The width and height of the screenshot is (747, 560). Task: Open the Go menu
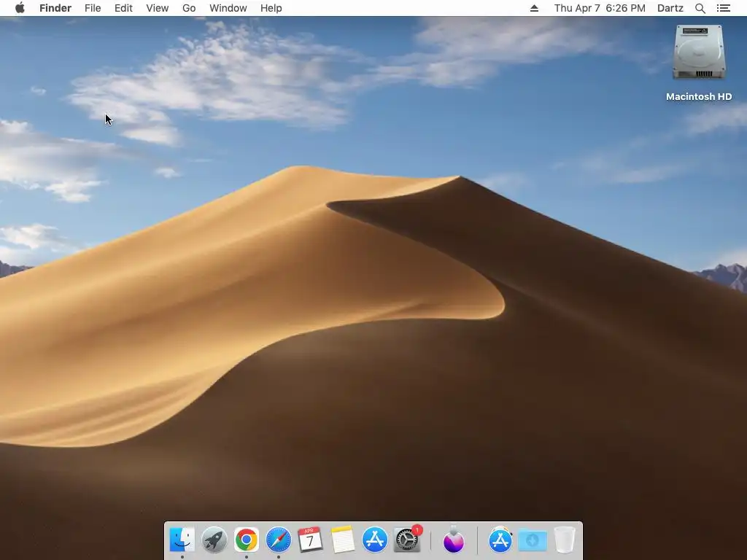pyautogui.click(x=189, y=8)
